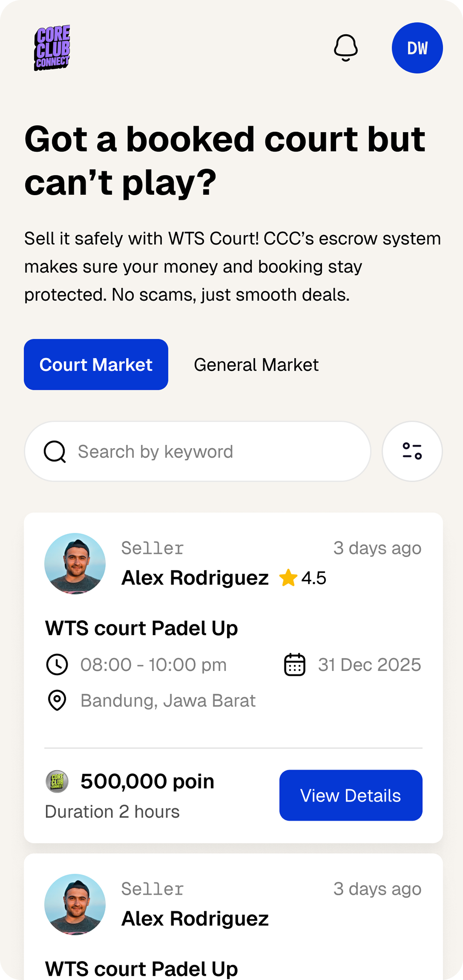The height and width of the screenshot is (980, 463).
Task: Focus the Search by keyword field
Action: pyautogui.click(x=214, y=451)
